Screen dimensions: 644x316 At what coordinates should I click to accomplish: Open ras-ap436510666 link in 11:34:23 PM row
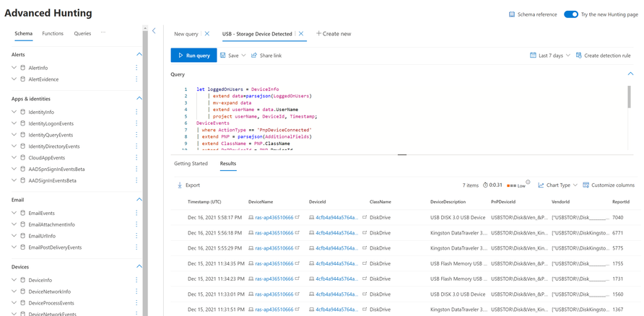274,278
